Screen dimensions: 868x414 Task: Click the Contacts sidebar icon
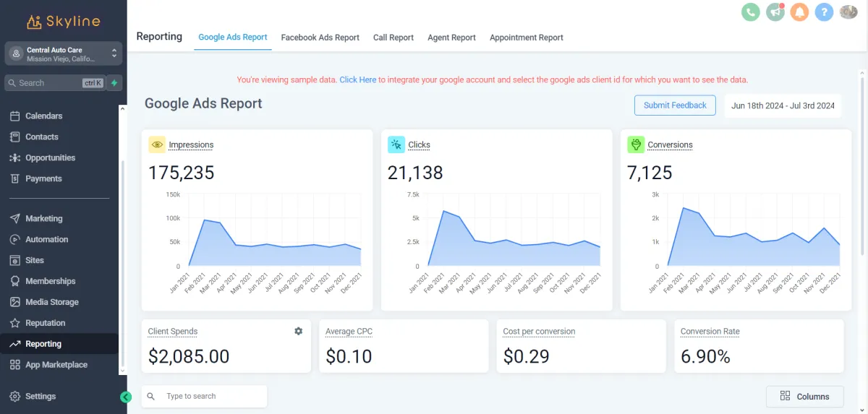coord(14,137)
